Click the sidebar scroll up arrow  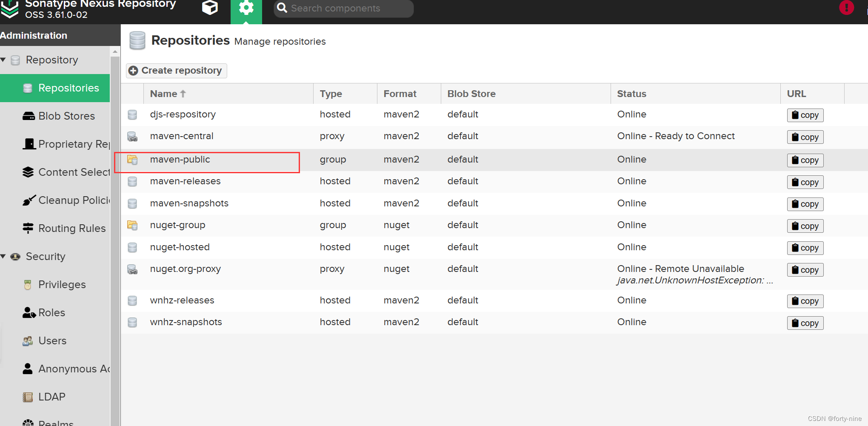point(115,51)
